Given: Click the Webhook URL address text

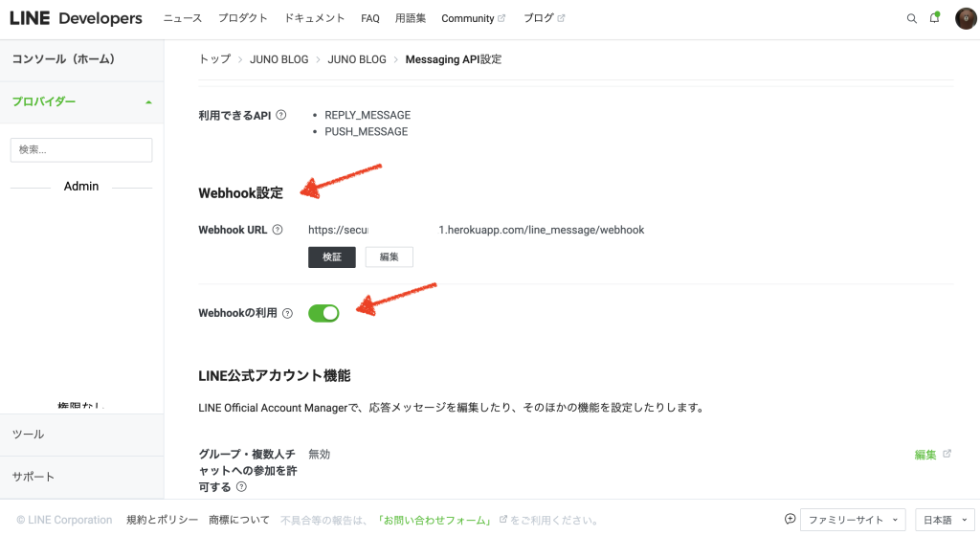Looking at the screenshot, I should [x=477, y=230].
